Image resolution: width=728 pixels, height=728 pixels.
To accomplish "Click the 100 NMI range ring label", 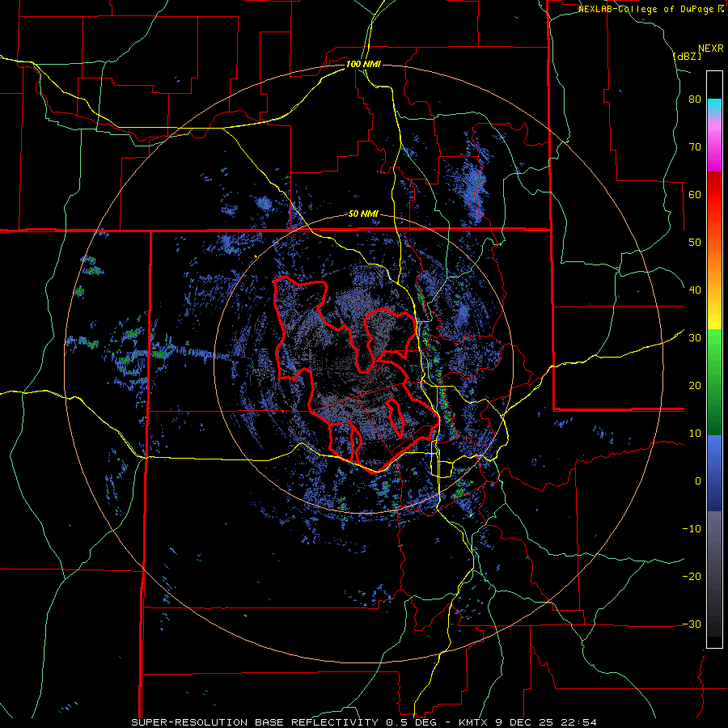I will pos(363,64).
